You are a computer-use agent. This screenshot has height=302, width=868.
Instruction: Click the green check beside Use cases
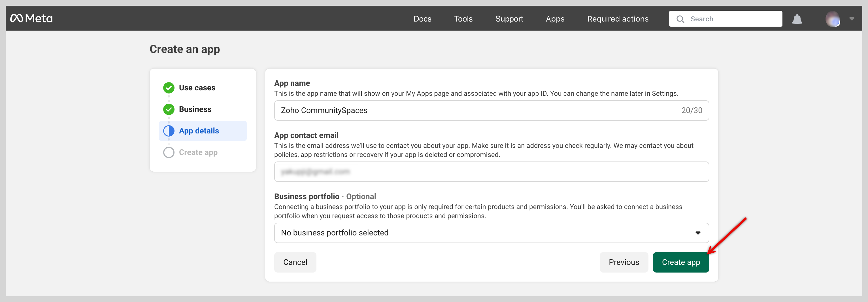pyautogui.click(x=169, y=88)
